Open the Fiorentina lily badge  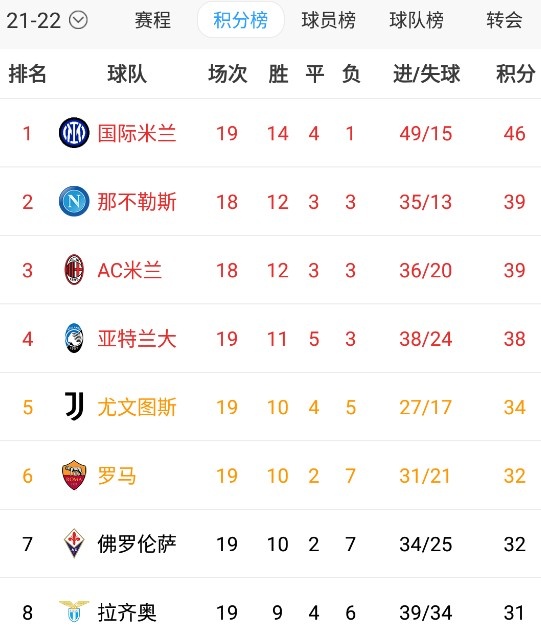(x=74, y=543)
